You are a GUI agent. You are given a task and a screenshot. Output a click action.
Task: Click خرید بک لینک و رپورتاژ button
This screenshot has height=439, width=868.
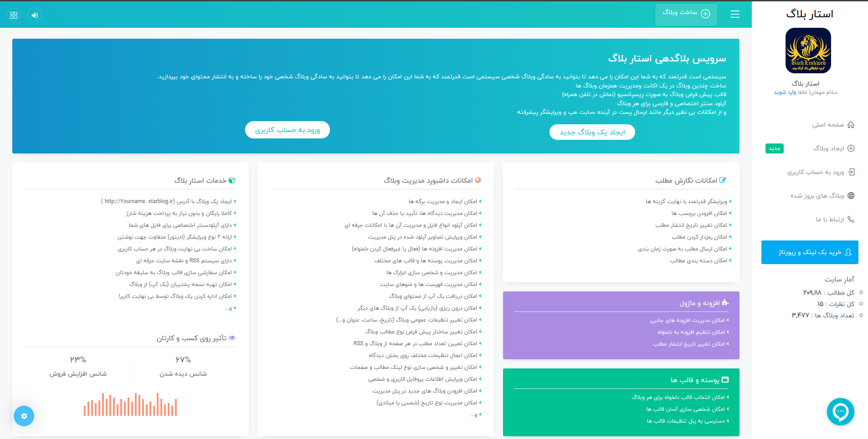[x=810, y=252]
